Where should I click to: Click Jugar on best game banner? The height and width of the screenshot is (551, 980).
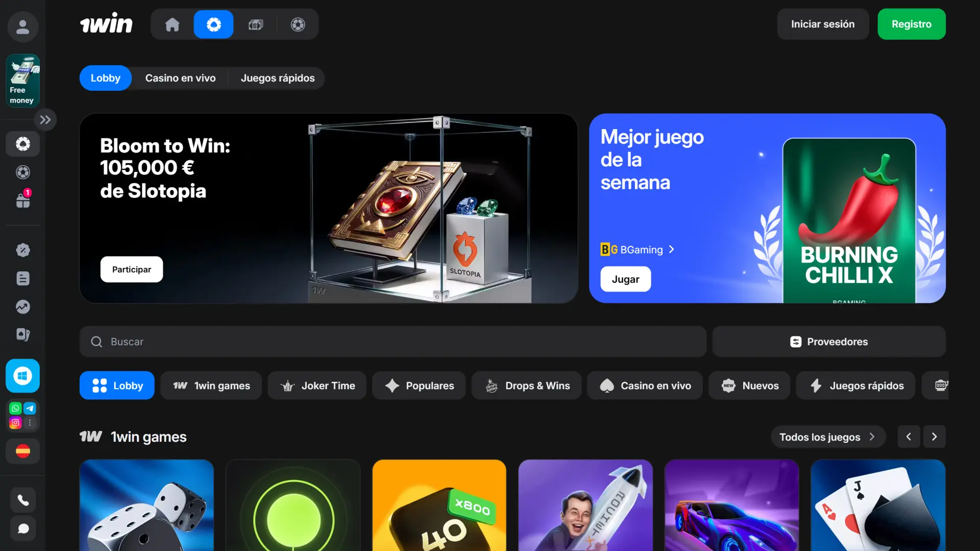coord(625,279)
